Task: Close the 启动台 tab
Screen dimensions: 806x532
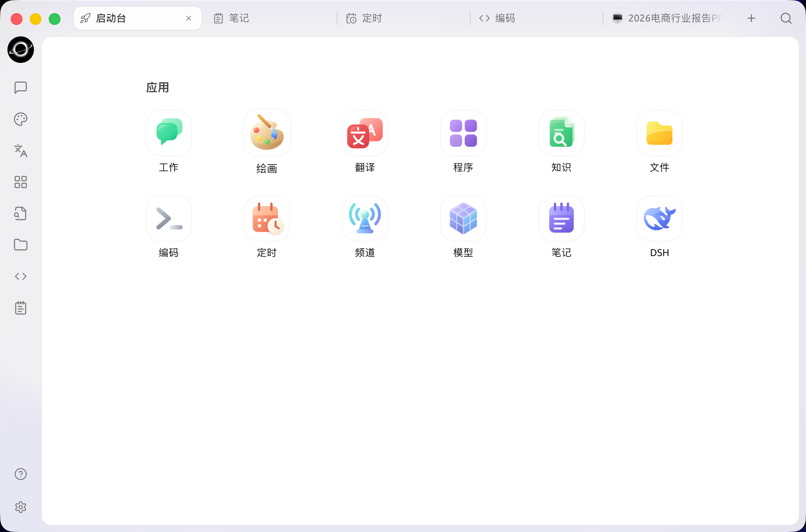Action: tap(189, 18)
